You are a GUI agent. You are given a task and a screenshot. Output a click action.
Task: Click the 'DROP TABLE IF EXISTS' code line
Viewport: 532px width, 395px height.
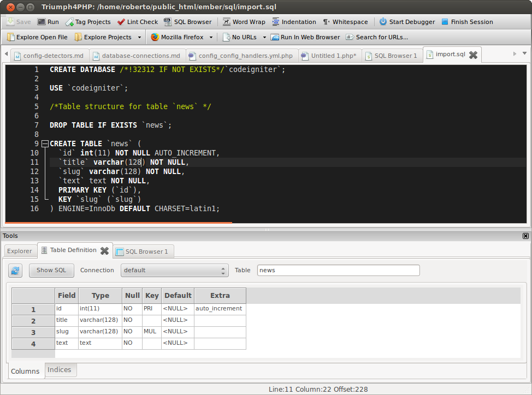[111, 125]
